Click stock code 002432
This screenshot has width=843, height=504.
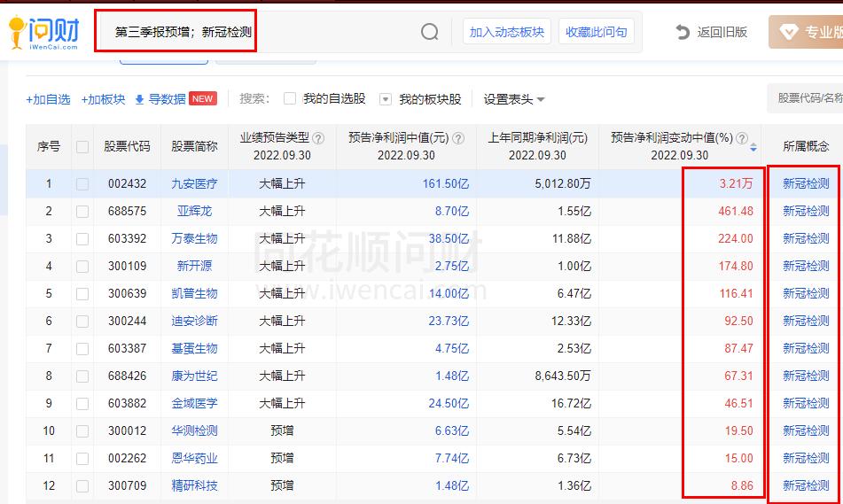(x=127, y=183)
